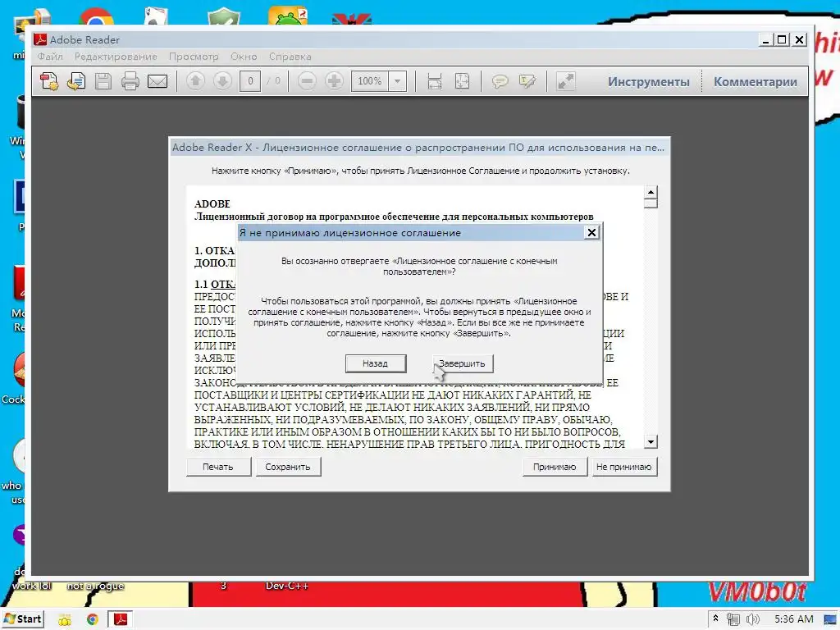The height and width of the screenshot is (630, 840).
Task: Click the Завершить button
Action: tap(463, 363)
